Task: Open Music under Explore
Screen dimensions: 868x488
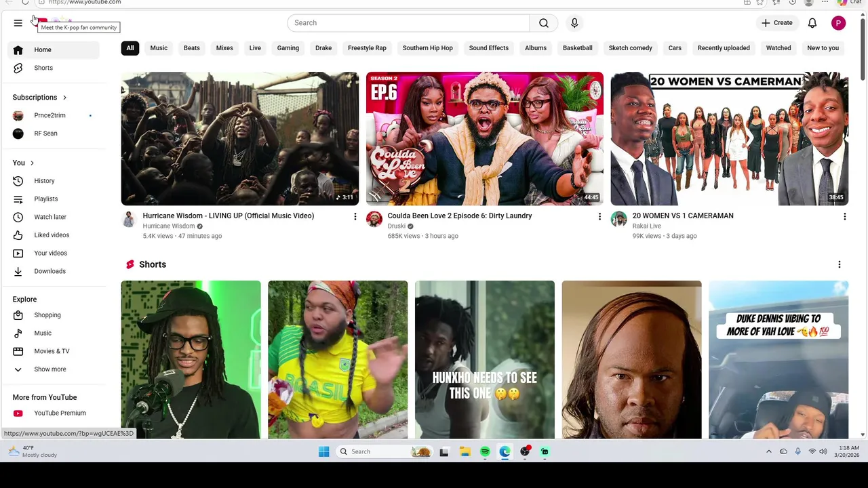Action: 54,333
